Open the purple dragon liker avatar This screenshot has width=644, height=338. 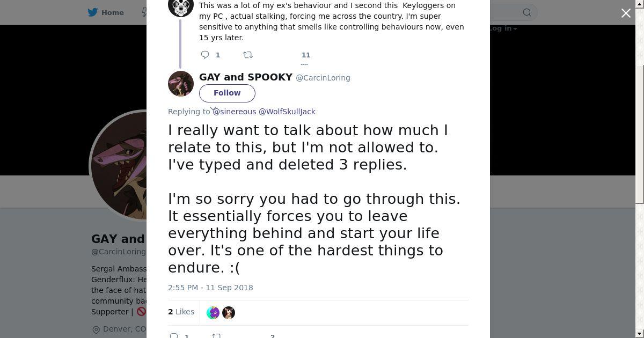point(213,313)
